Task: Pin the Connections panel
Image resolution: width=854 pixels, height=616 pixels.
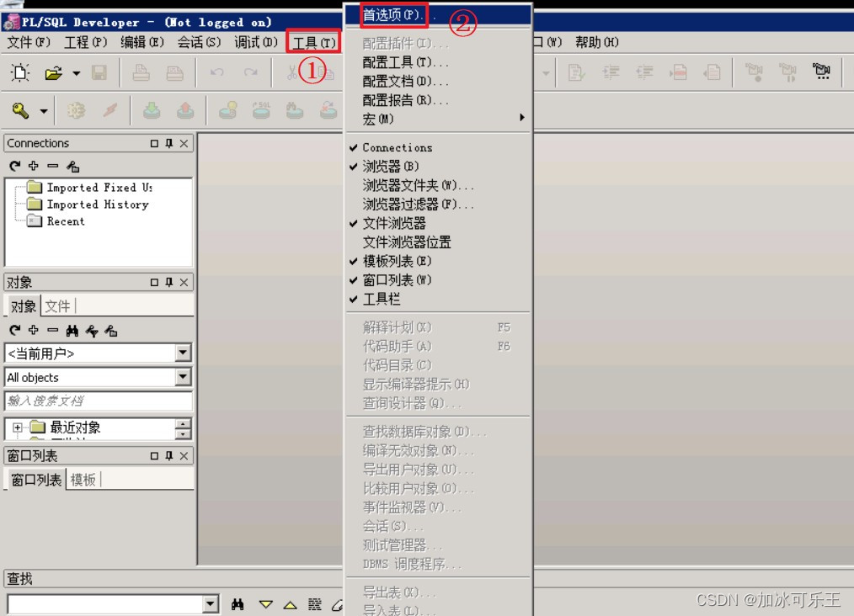Action: (168, 143)
